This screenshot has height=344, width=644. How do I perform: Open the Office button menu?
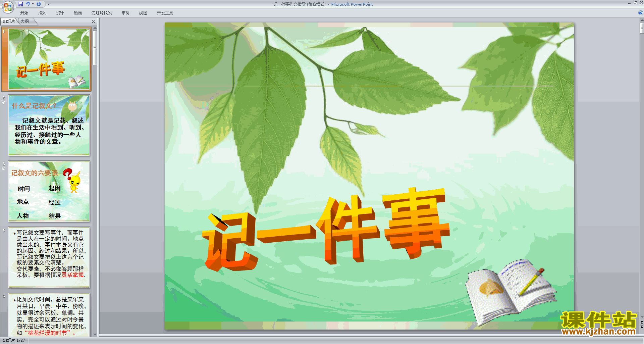click(x=7, y=7)
